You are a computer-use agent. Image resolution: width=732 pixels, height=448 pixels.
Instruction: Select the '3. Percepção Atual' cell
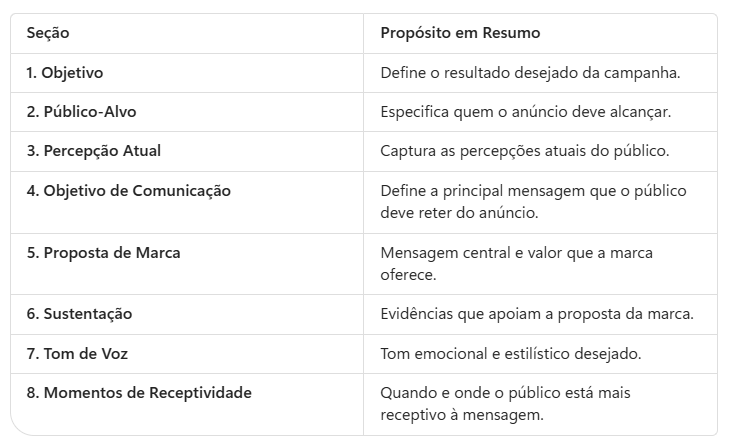pyautogui.click(x=187, y=151)
